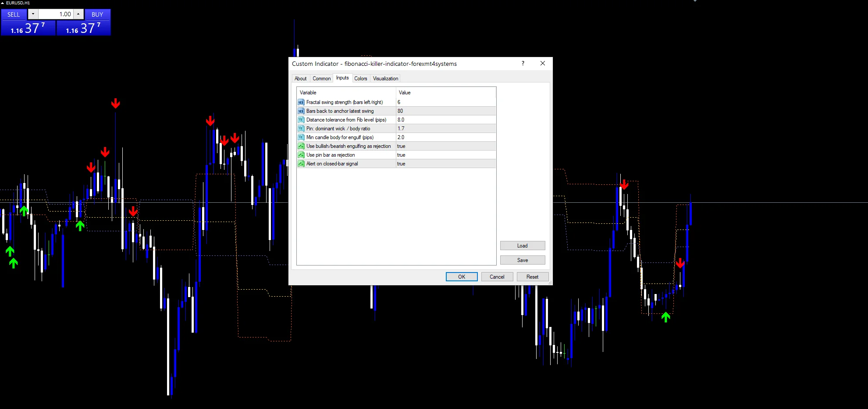Select the Inputs tab
The width and height of the screenshot is (868, 409).
342,78
